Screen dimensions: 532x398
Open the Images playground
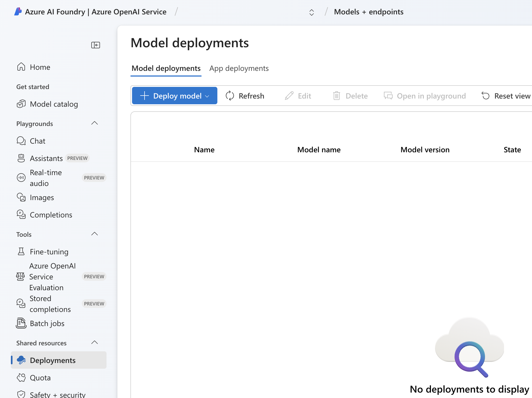pos(42,197)
